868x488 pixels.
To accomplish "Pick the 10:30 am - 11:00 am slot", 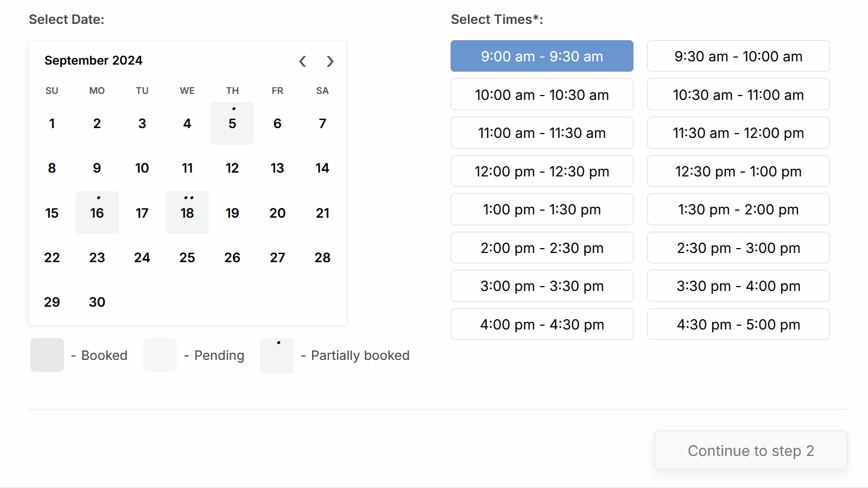I will pyautogui.click(x=738, y=94).
